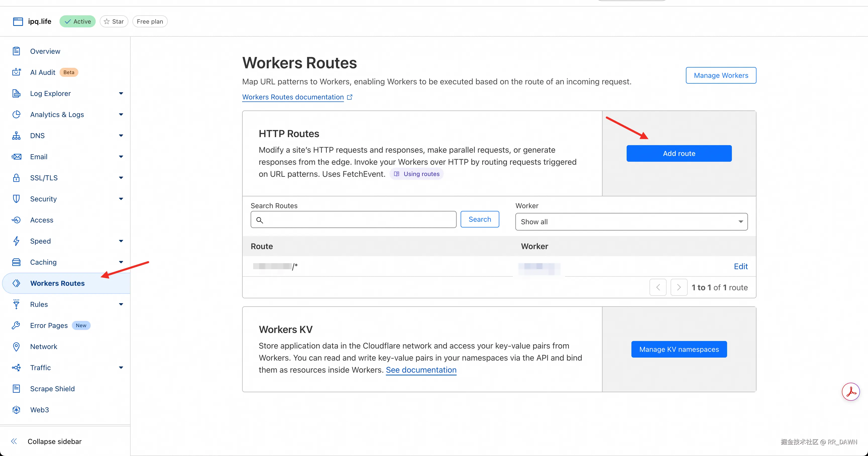Click the Security shield icon
Screen dimensions: 868x456
[16, 199]
